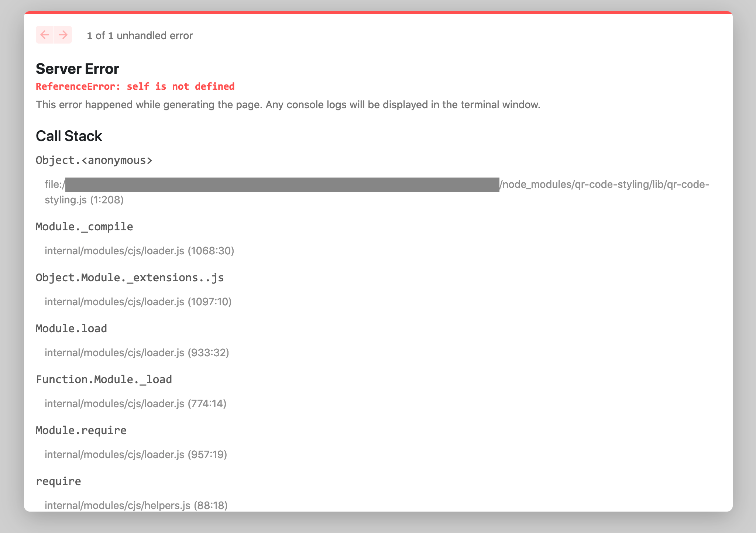The width and height of the screenshot is (756, 533).
Task: Click the Server Error heading
Action: coord(77,69)
